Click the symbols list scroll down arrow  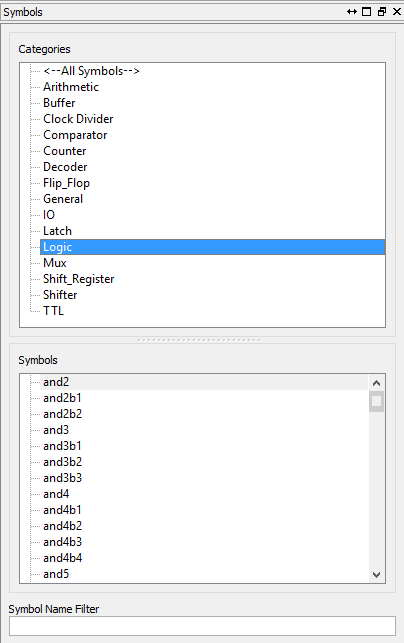377,575
